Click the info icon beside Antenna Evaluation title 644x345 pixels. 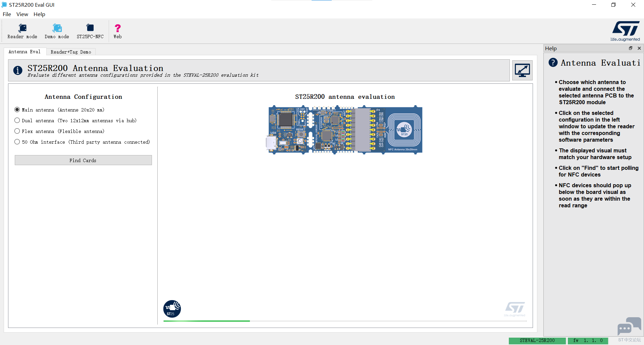click(18, 70)
